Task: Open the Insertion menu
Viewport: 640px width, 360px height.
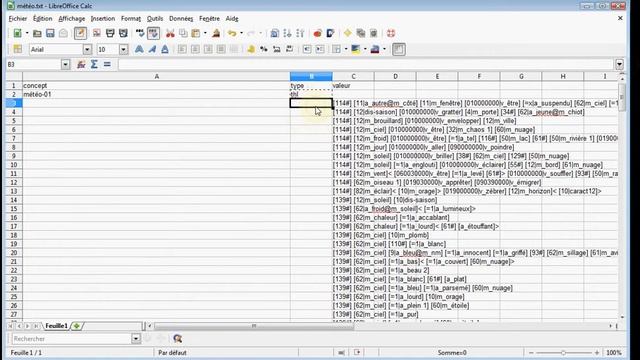Action: [102, 19]
